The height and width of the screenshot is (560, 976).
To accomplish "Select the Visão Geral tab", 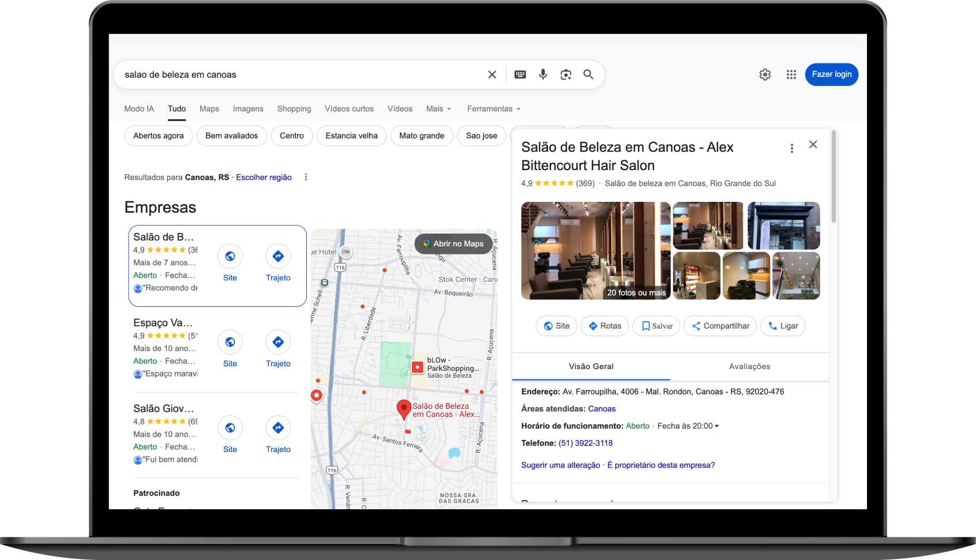I will click(591, 366).
